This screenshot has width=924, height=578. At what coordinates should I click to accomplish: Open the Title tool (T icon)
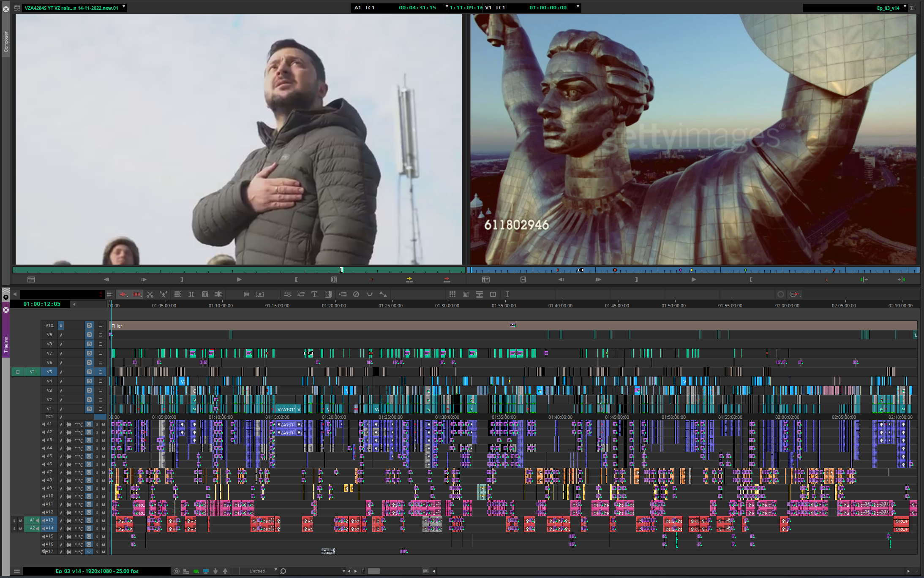(314, 294)
